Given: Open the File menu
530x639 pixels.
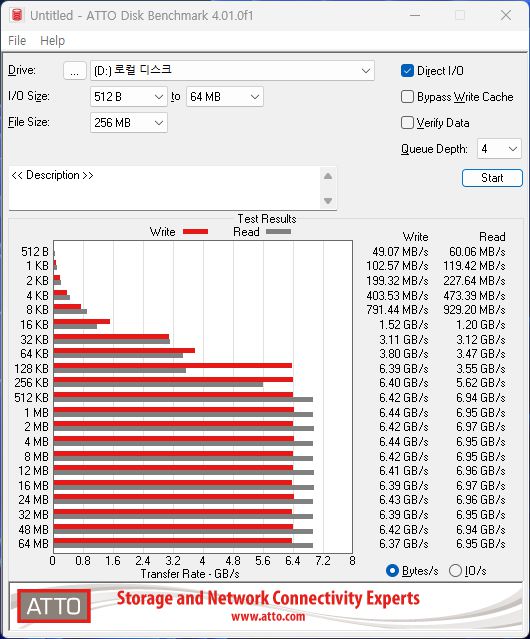Looking at the screenshot, I should 17,40.
